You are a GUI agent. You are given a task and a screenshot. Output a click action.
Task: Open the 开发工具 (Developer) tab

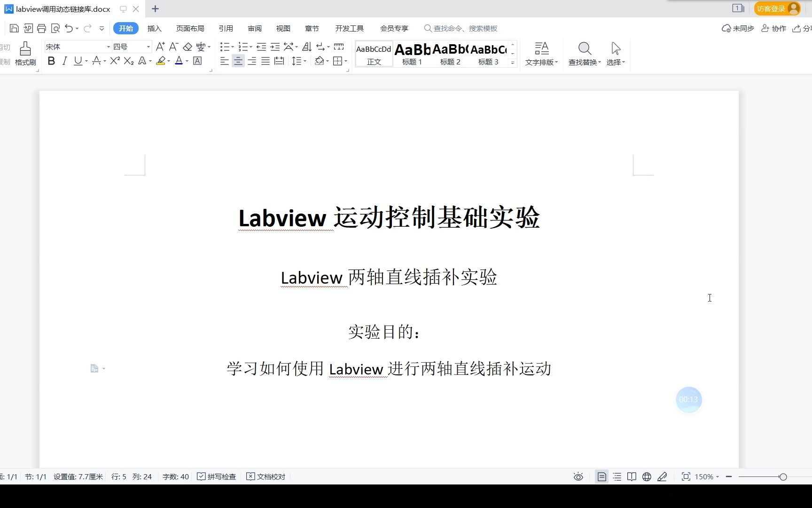[349, 28]
